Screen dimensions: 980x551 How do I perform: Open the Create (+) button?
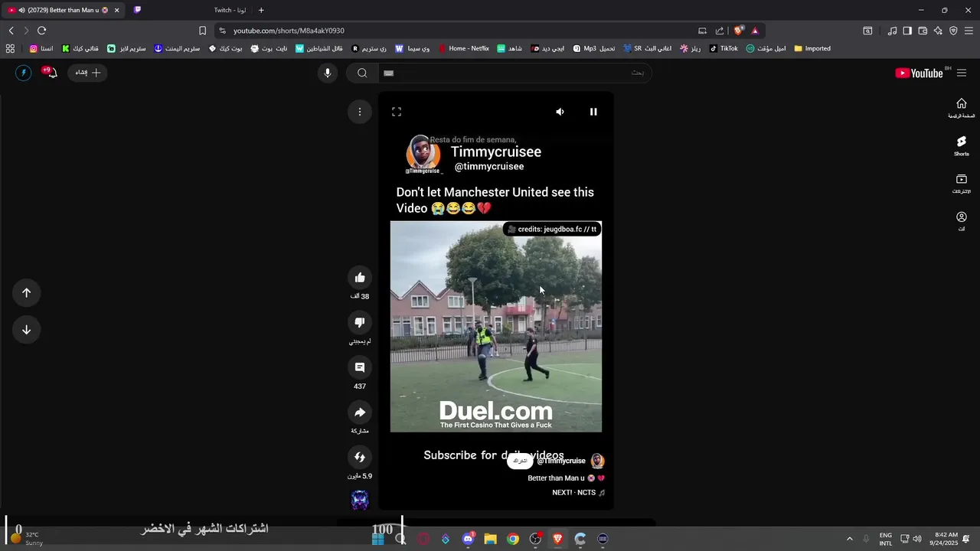pos(88,73)
